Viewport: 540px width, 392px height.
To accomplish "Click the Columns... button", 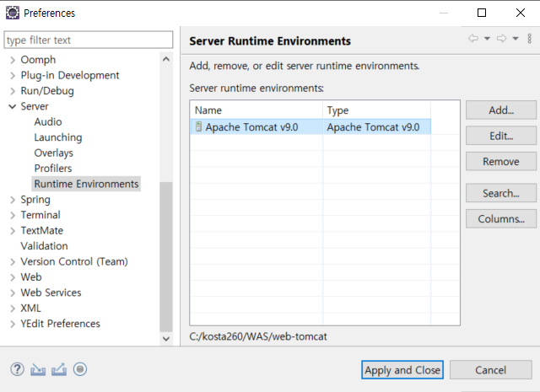I will coord(501,218).
